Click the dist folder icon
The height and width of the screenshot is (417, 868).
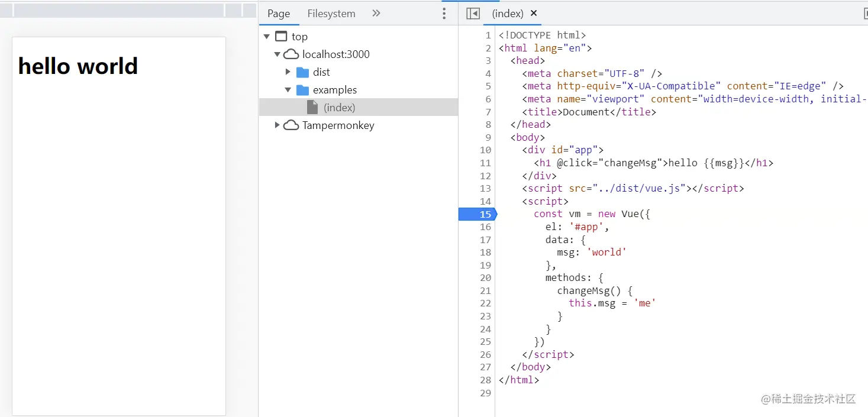point(303,72)
